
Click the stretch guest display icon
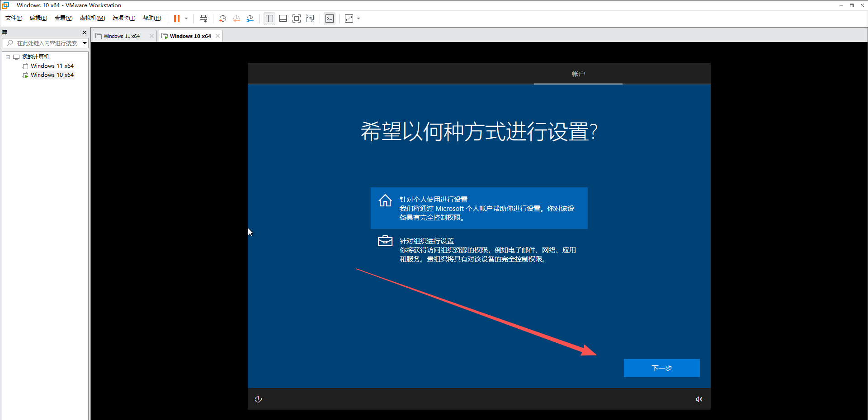click(x=349, y=19)
